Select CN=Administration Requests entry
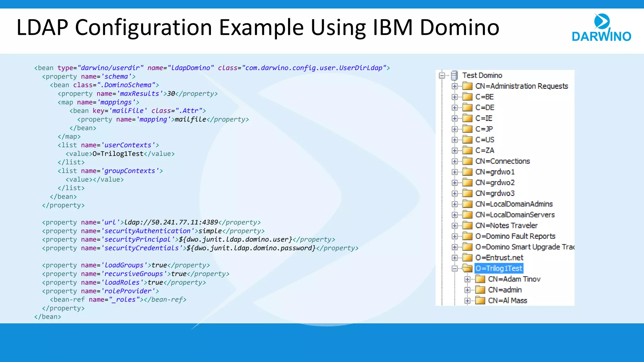The width and height of the screenshot is (644, 362). (522, 86)
